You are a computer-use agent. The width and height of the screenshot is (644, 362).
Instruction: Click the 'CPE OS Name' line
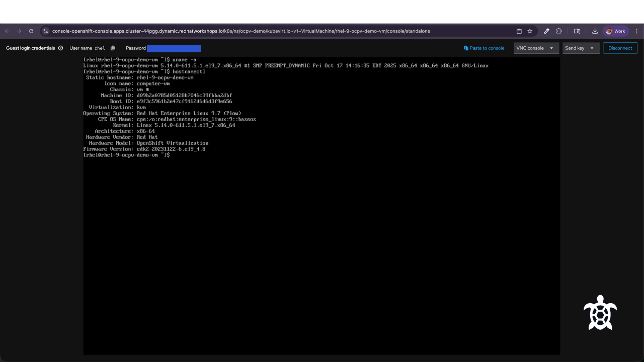[x=177, y=119]
